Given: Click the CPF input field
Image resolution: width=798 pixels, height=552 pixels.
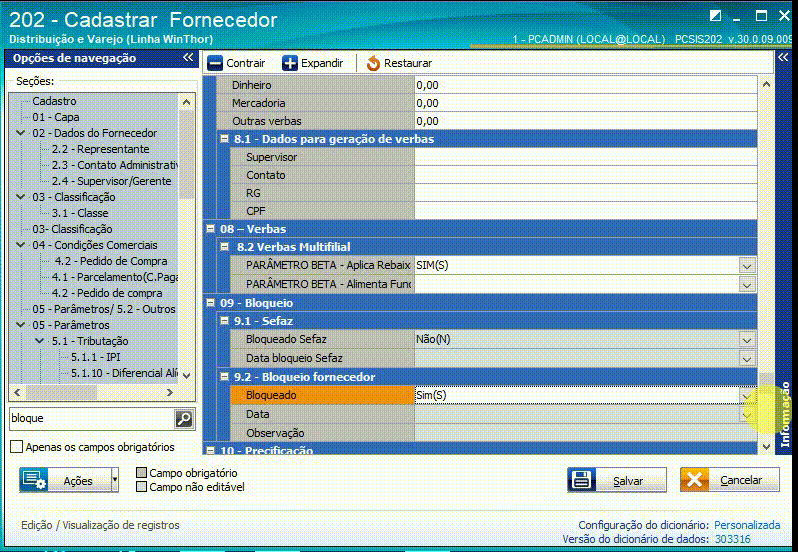Looking at the screenshot, I should point(585,211).
